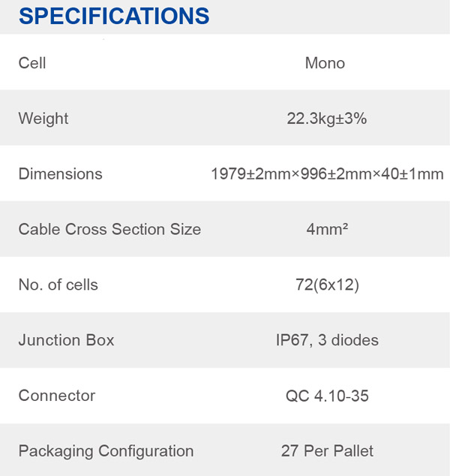Click the QC 4.10-35 connector value
The height and width of the screenshot is (476, 450).
point(327,396)
